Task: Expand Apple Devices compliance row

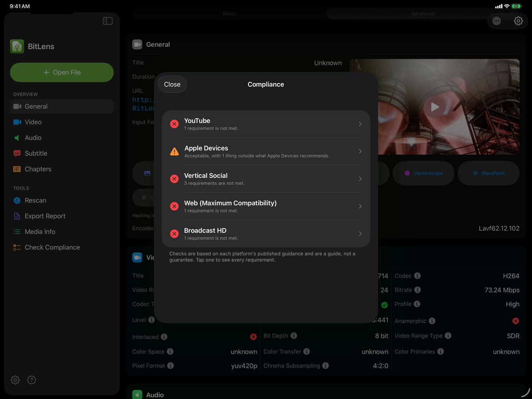Action: point(266,152)
